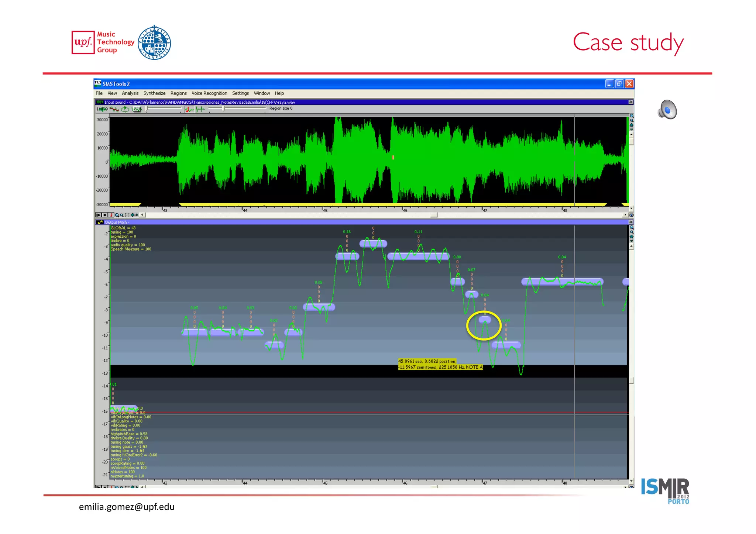Click the Input sound header arrows icon

[x=100, y=102]
